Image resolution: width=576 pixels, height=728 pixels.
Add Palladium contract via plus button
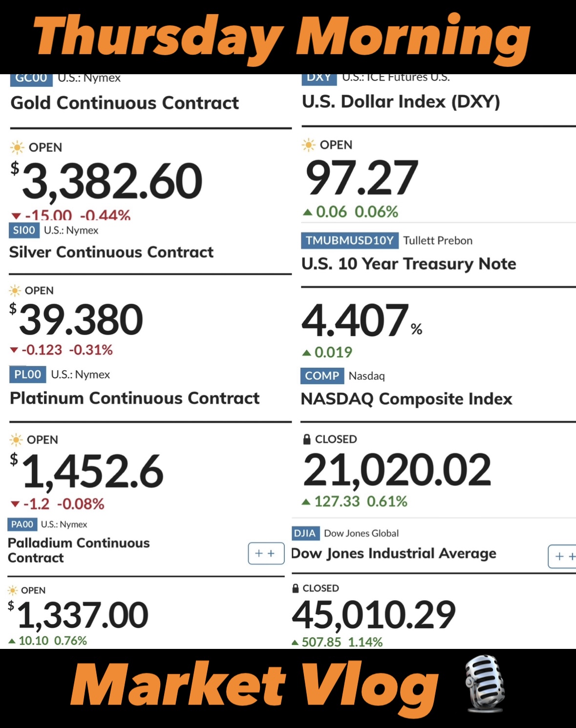click(266, 553)
